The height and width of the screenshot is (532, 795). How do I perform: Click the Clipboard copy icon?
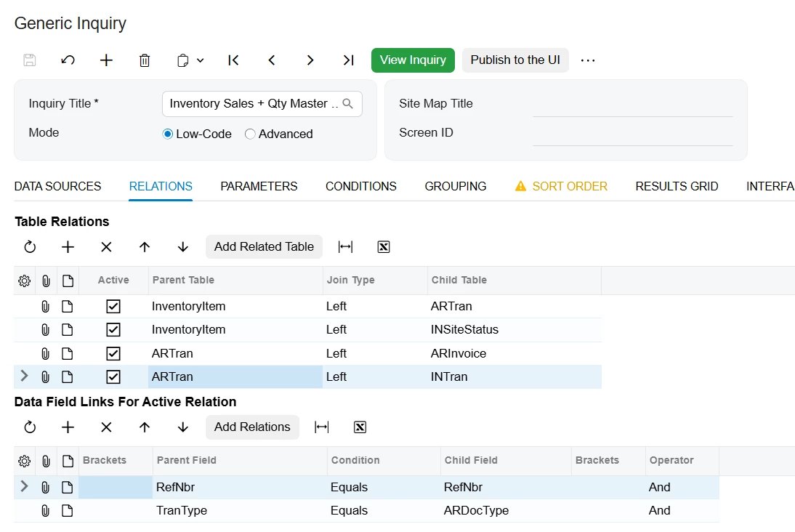[183, 60]
